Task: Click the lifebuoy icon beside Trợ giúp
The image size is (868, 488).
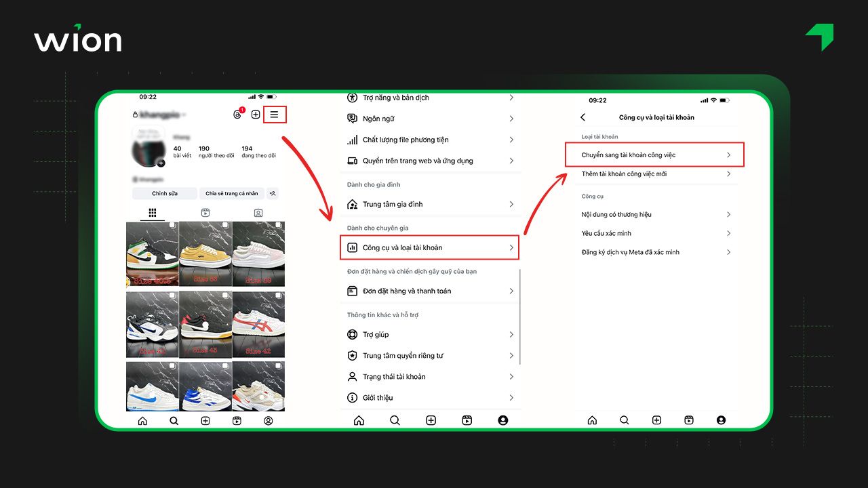Action: pyautogui.click(x=352, y=334)
